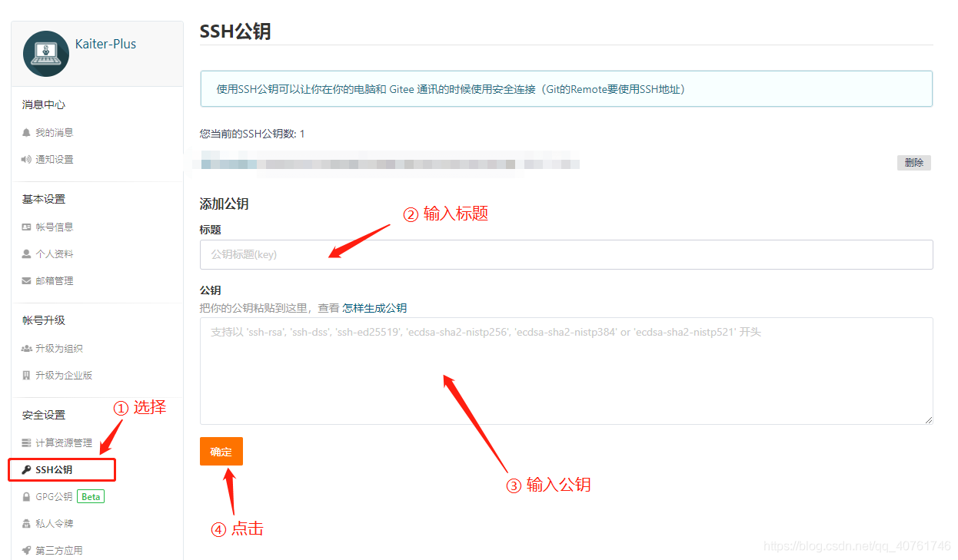
Task: Click the orange 确定 button
Action: pos(221,452)
